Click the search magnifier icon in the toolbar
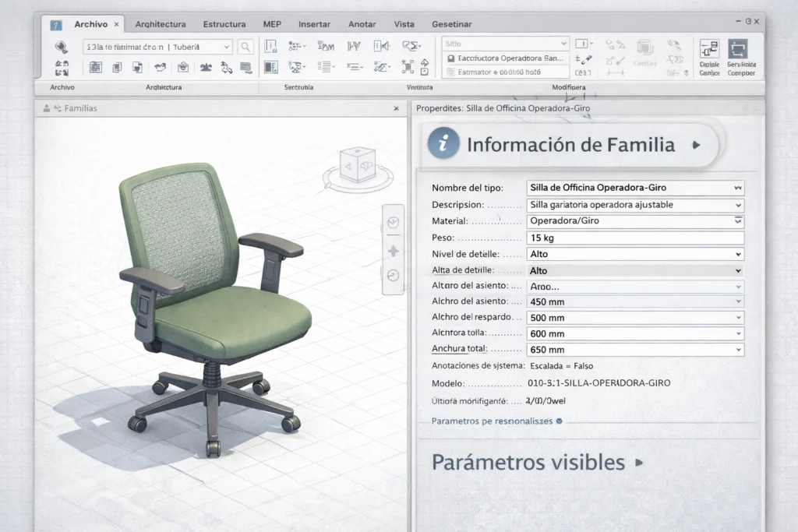This screenshot has height=532, width=798. [245, 47]
